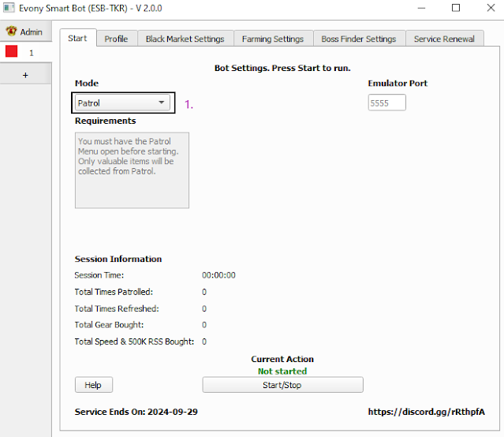Click the 'Total Gear Bought:' label
The image size is (504, 437).
(x=109, y=325)
